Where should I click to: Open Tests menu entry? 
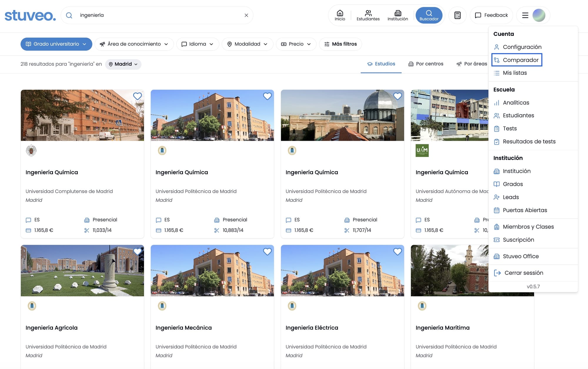[505, 128]
